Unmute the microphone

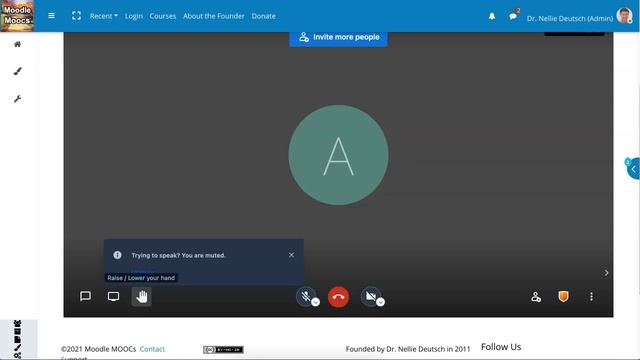(x=306, y=296)
